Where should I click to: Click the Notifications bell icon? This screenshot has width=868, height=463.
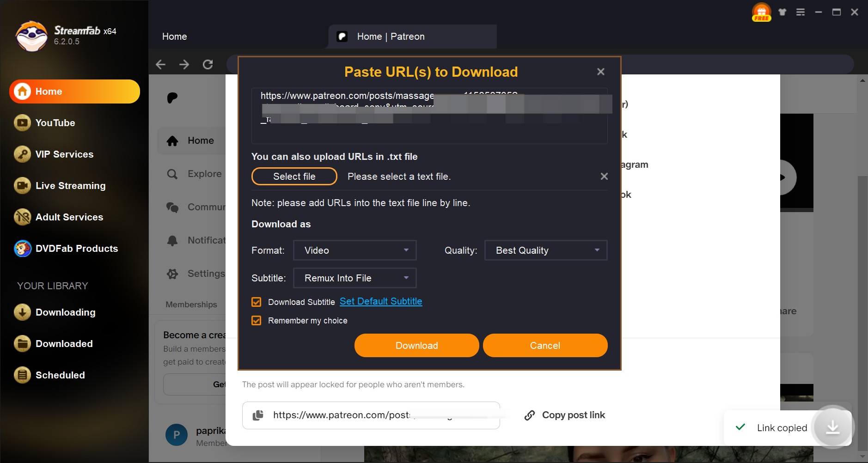172,241
